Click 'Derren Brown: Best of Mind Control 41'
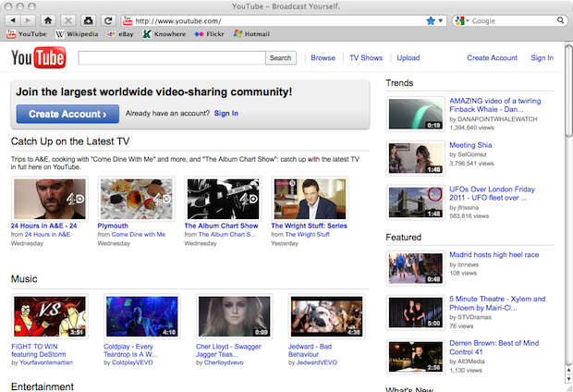This screenshot has width=573, height=392. (494, 348)
